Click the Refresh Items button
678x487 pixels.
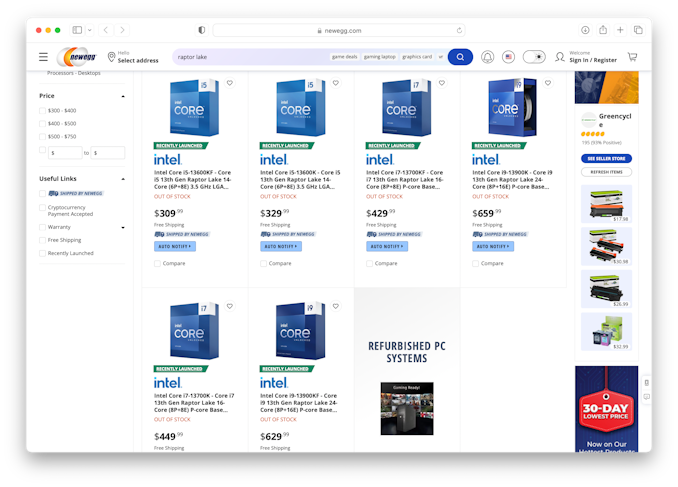pos(606,172)
